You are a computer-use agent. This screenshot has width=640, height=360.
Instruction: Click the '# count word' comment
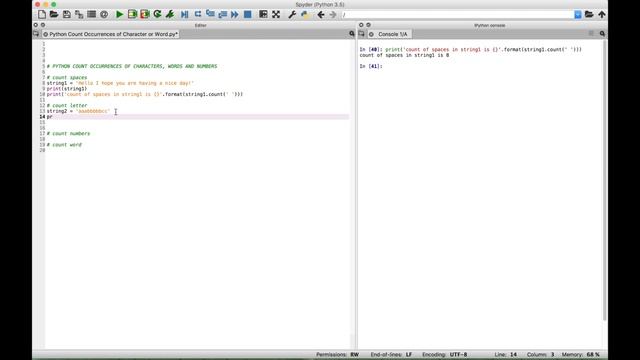click(64, 144)
